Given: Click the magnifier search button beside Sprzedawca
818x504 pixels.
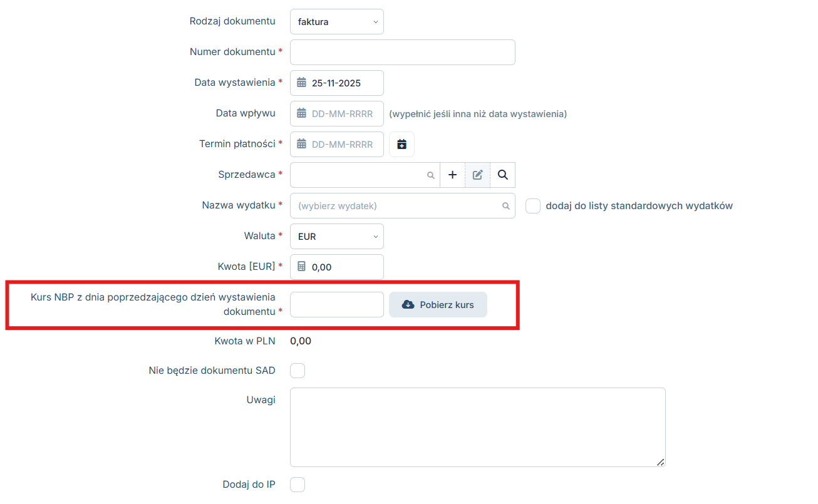Looking at the screenshot, I should [502, 175].
